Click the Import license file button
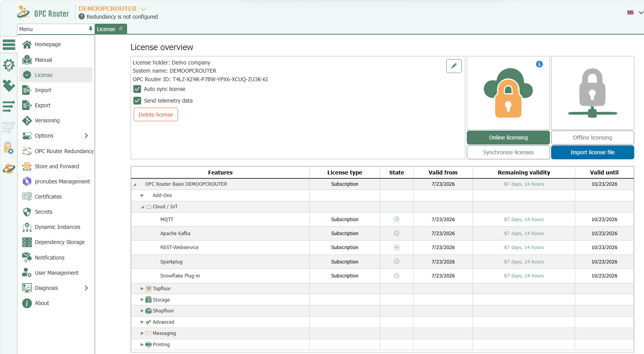The image size is (644, 354). [593, 152]
